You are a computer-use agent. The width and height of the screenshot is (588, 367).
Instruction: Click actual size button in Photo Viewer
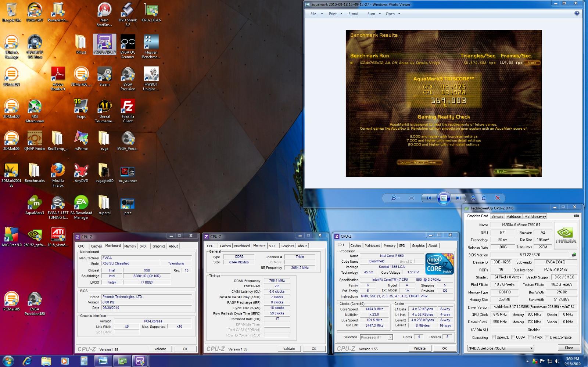412,198
